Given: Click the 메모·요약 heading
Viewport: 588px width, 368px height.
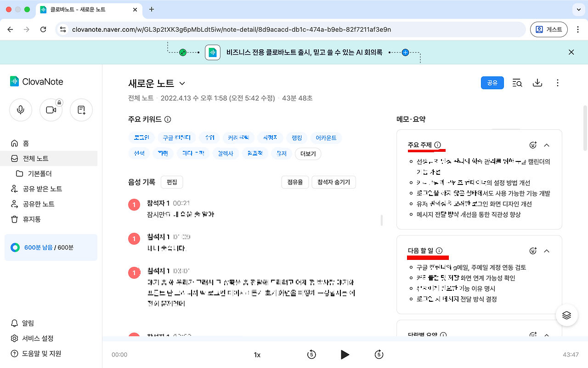Looking at the screenshot, I should 411,120.
